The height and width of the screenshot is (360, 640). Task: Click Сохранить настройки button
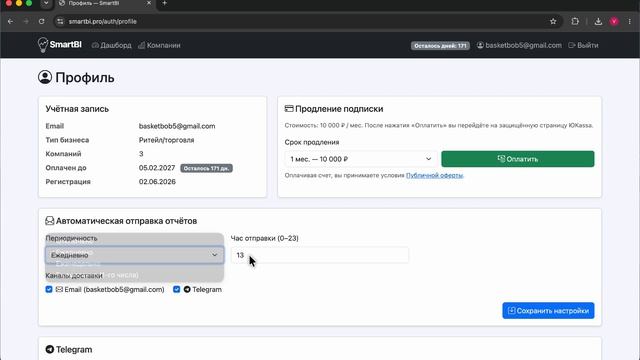[548, 311]
